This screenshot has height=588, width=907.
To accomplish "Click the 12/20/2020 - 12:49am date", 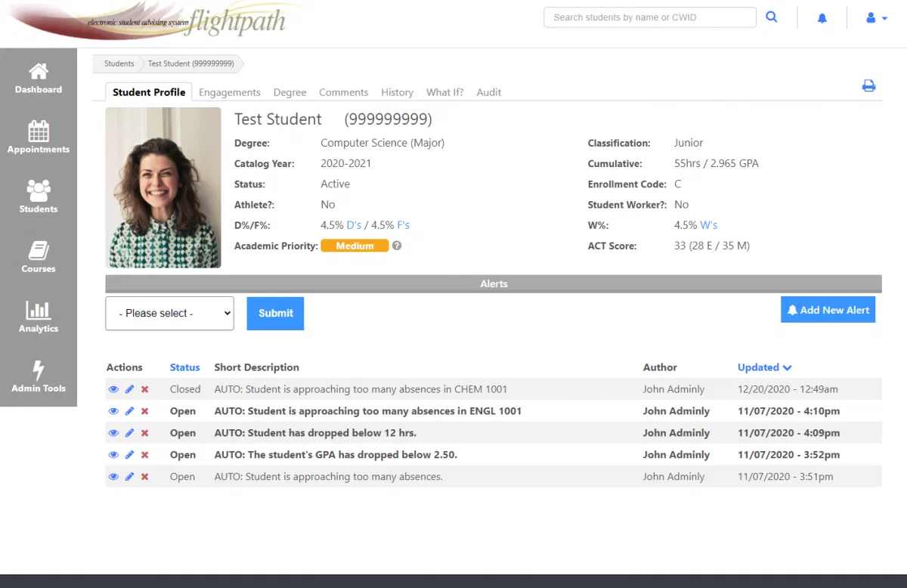I will pos(788,389).
